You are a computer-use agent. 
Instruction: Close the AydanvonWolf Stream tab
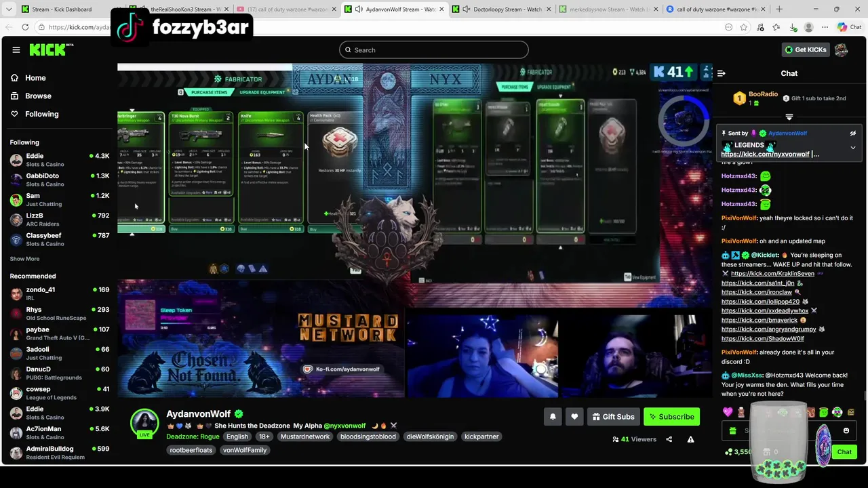441,9
